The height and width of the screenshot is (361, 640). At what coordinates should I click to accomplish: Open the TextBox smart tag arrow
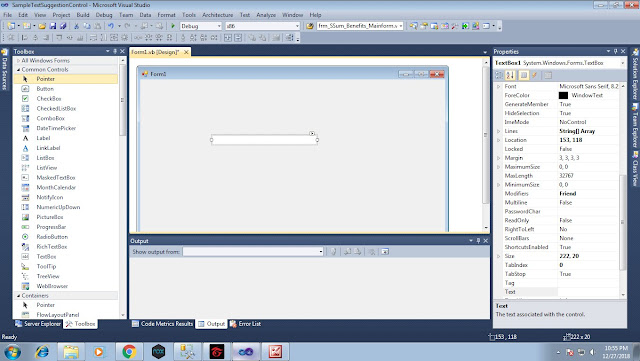pyautogui.click(x=312, y=133)
